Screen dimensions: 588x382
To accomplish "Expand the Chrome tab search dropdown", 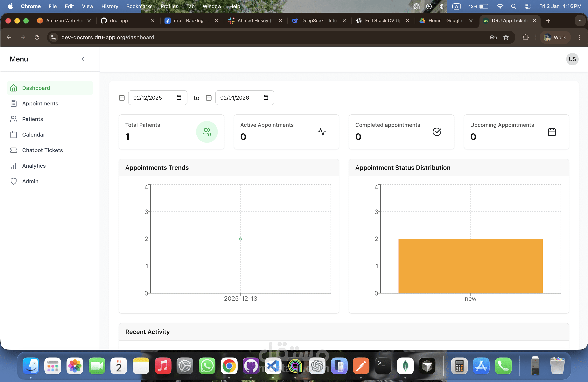I will pos(580,20).
